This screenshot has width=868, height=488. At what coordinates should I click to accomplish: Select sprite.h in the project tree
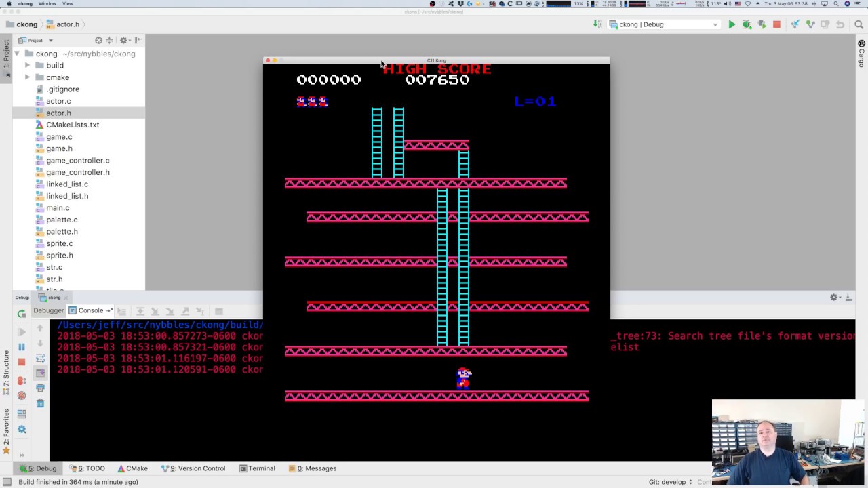coord(60,256)
